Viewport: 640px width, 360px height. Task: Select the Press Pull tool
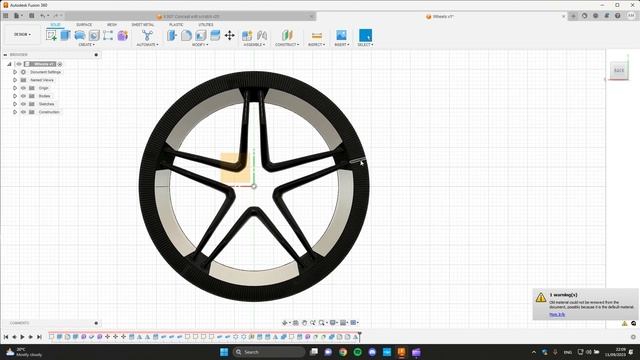click(x=171, y=36)
